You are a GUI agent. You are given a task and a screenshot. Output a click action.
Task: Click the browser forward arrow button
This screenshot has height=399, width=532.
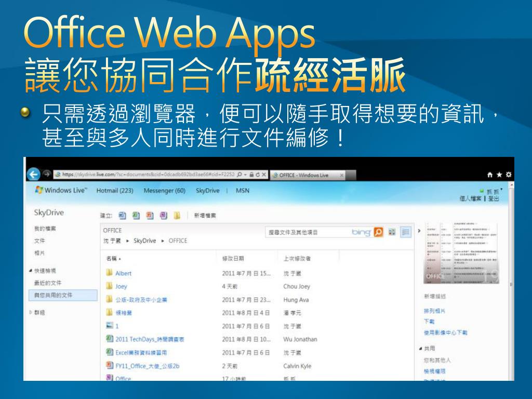47,174
